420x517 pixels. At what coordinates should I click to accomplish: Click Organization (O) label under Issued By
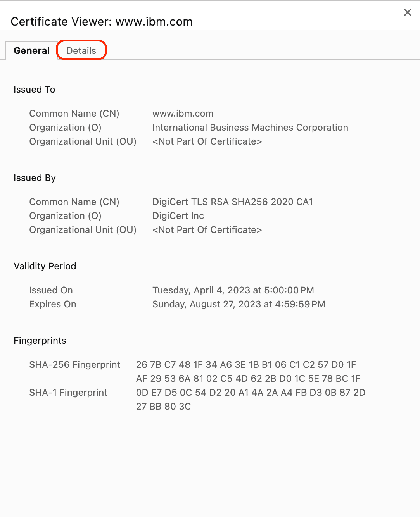coord(65,216)
